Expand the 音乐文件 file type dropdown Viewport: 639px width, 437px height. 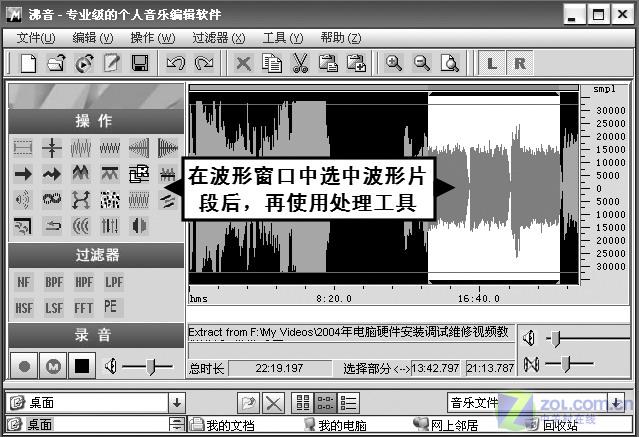617,403
